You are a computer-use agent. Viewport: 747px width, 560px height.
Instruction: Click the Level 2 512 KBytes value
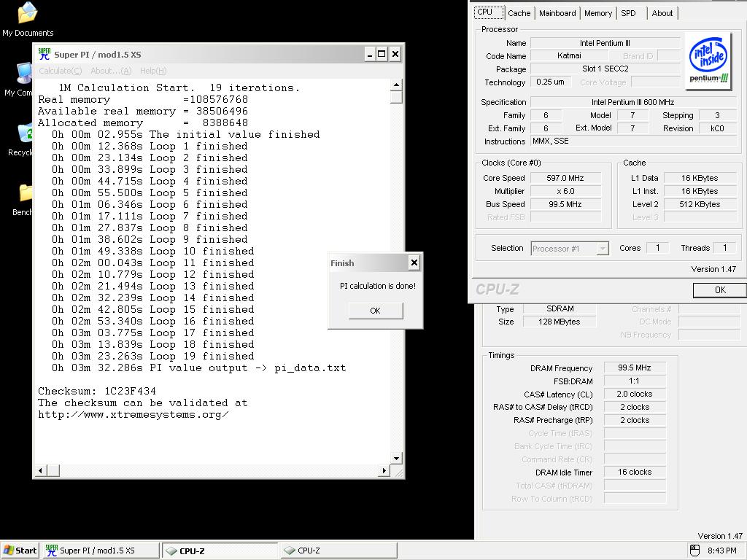pyautogui.click(x=700, y=204)
